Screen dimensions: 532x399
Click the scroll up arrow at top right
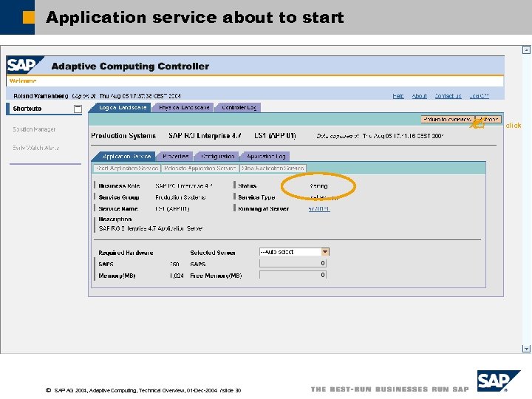[526, 50]
